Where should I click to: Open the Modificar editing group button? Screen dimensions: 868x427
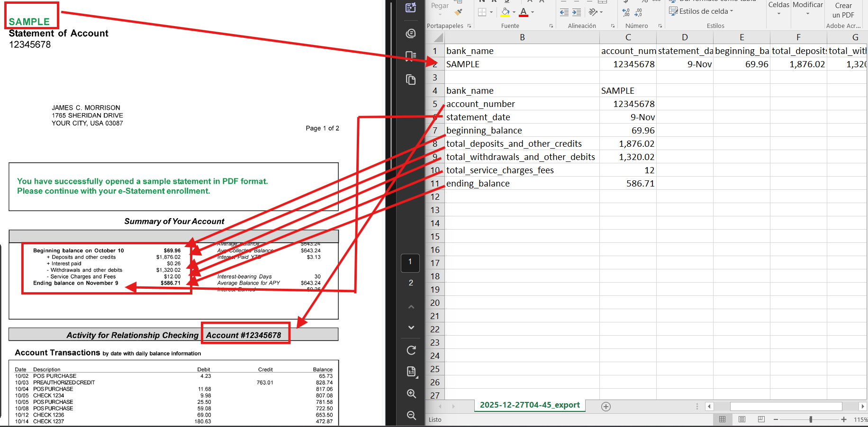coord(808,9)
